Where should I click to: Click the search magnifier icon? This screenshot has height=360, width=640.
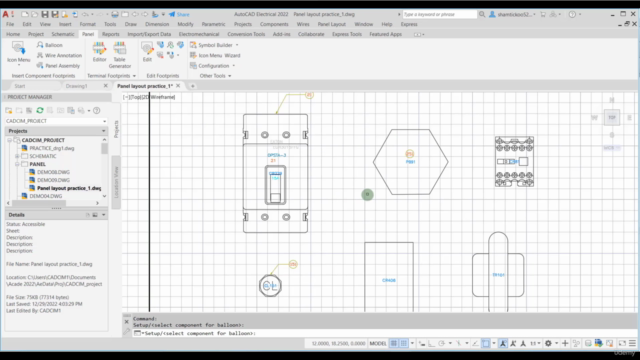point(482,14)
